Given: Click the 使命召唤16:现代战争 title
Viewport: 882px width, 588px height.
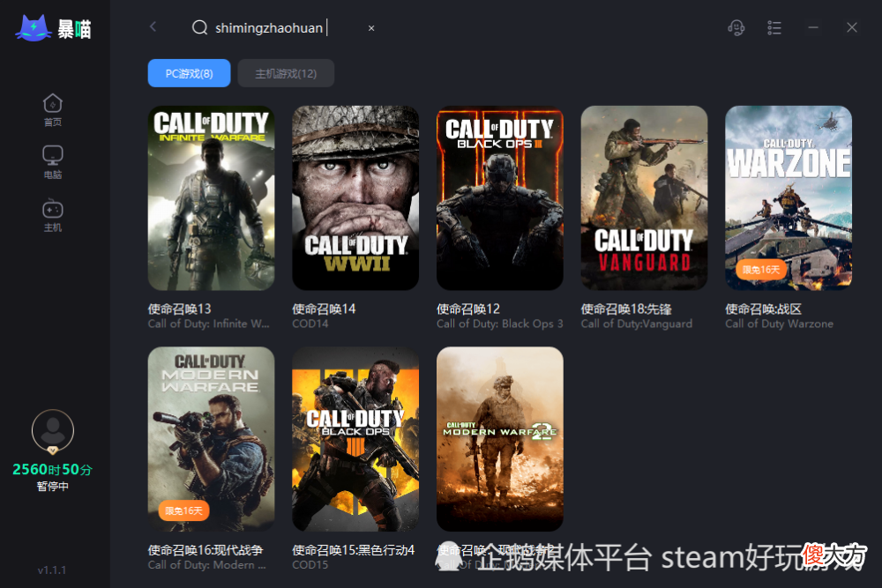Looking at the screenshot, I should point(206,550).
